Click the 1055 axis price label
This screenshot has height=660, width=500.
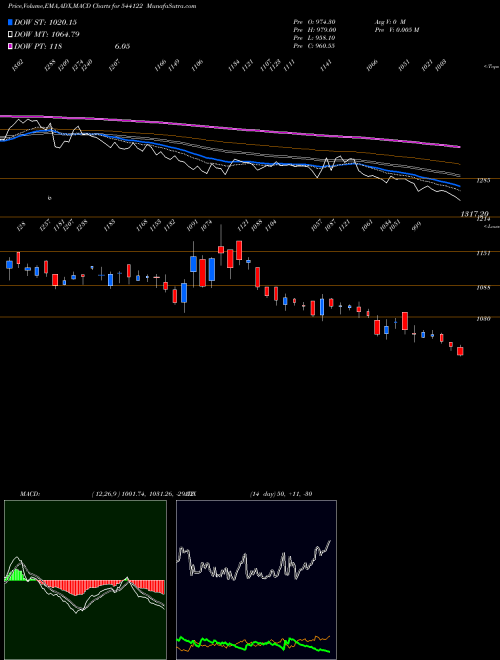pos(483,288)
